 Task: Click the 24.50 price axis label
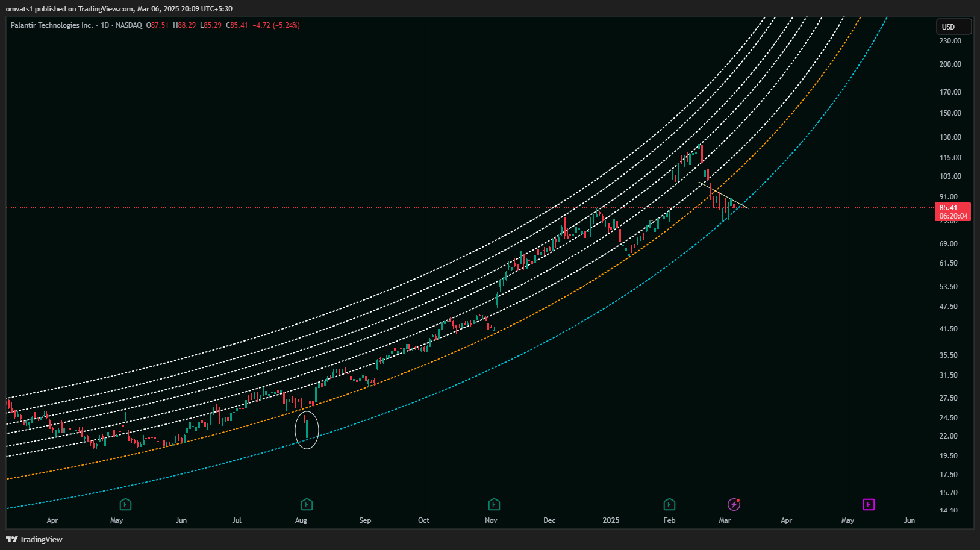949,418
